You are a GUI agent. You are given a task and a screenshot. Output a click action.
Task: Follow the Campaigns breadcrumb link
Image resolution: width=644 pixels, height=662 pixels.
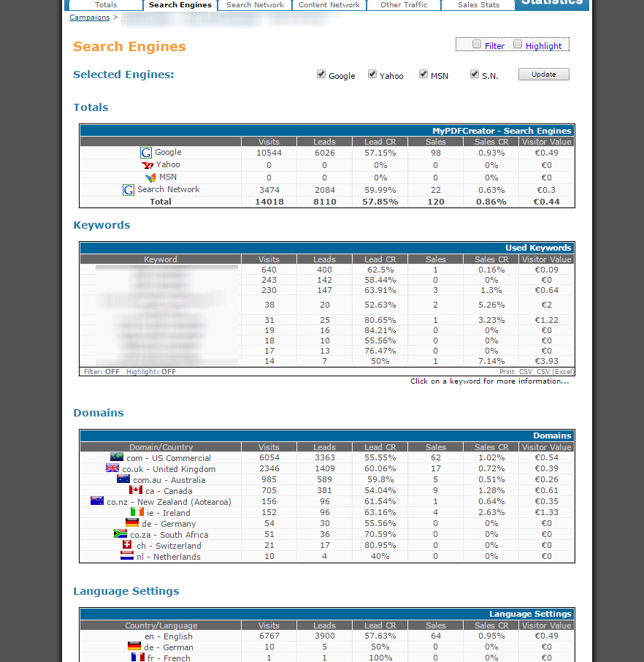pos(90,18)
